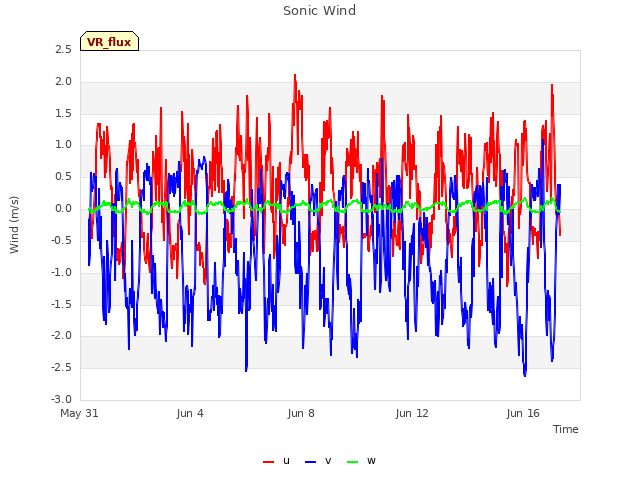Click the -2.5 y-axis tick label
The image size is (640, 480).
pyautogui.click(x=61, y=367)
